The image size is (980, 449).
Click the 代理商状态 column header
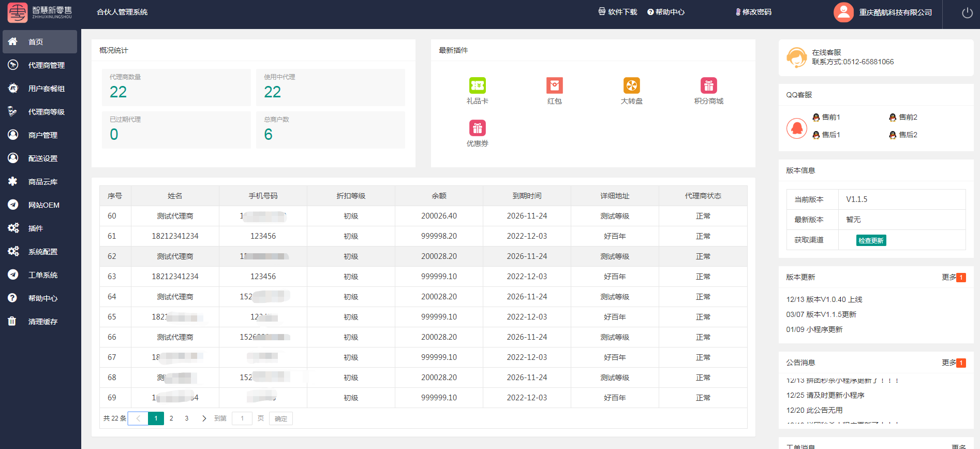pyautogui.click(x=703, y=196)
